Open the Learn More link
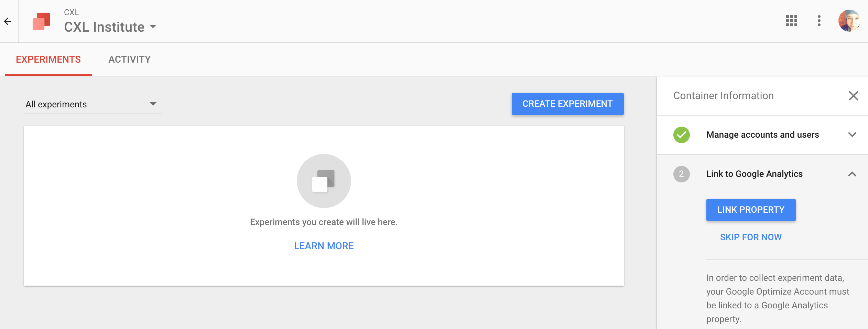The image size is (868, 329). coord(324,246)
